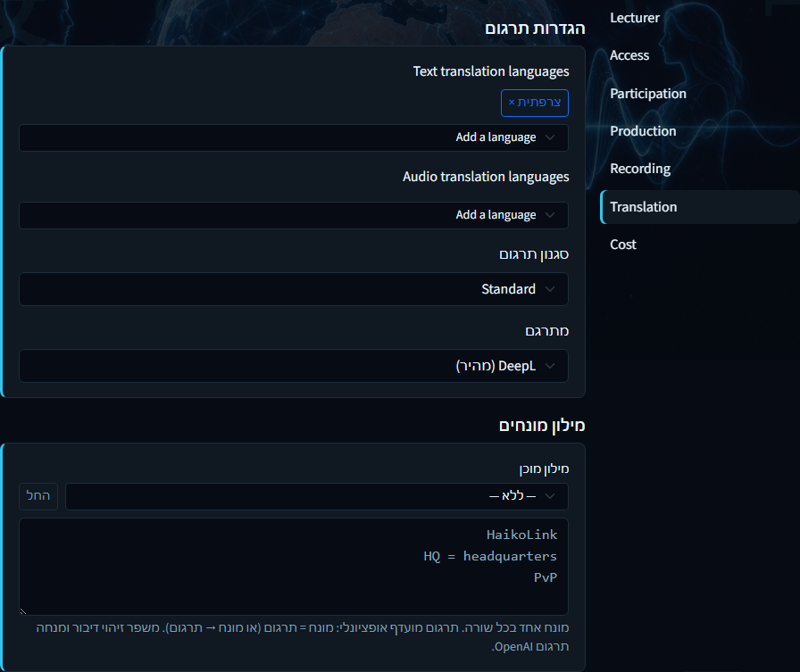Open text translation Add a language dropdown
The image size is (800, 672).
tap(294, 137)
